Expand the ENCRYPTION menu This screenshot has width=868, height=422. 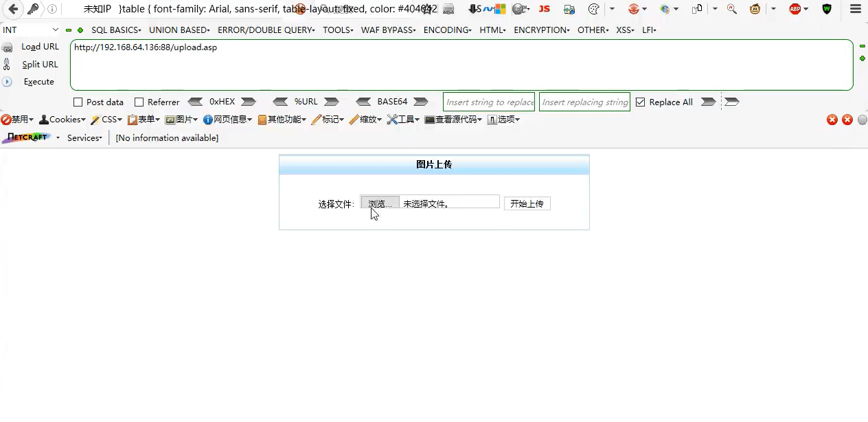(542, 30)
